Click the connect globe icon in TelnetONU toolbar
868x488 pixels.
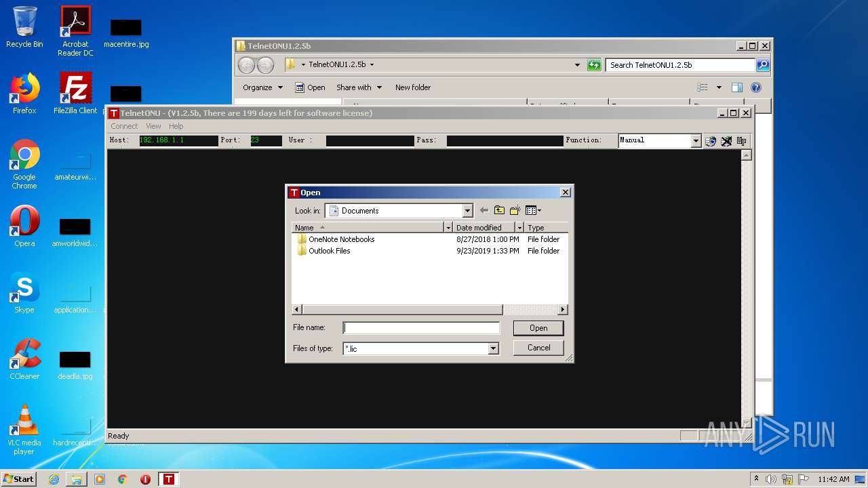click(711, 141)
